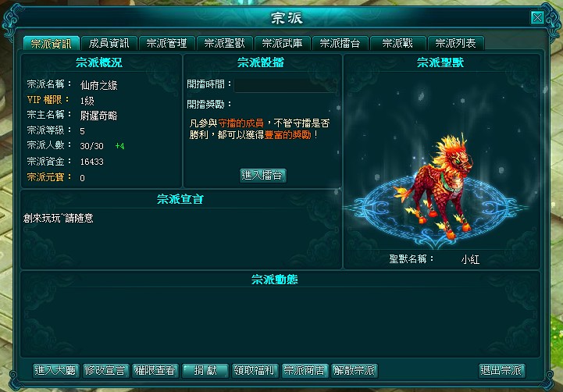Click the 進入擂台 button
563x392 pixels.
pos(263,176)
